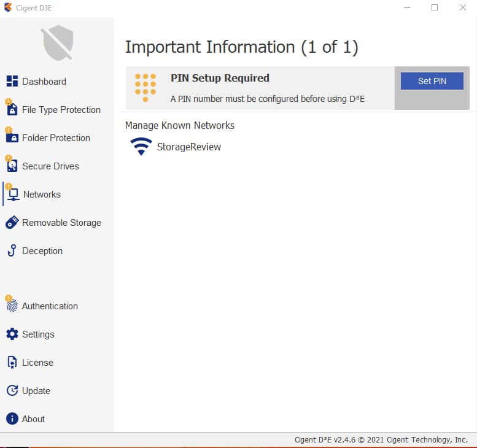Viewport: 477px width, 448px height.
Task: Select the StorageReview network name
Action: [x=189, y=147]
